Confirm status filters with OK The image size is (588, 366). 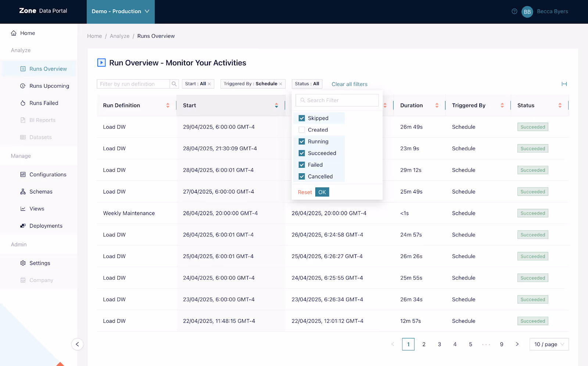tap(322, 192)
